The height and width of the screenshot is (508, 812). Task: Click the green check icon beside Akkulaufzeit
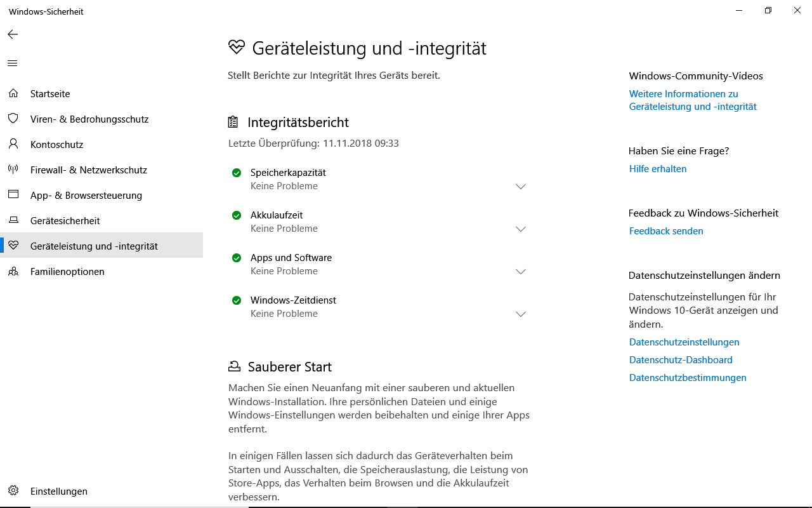click(x=237, y=215)
